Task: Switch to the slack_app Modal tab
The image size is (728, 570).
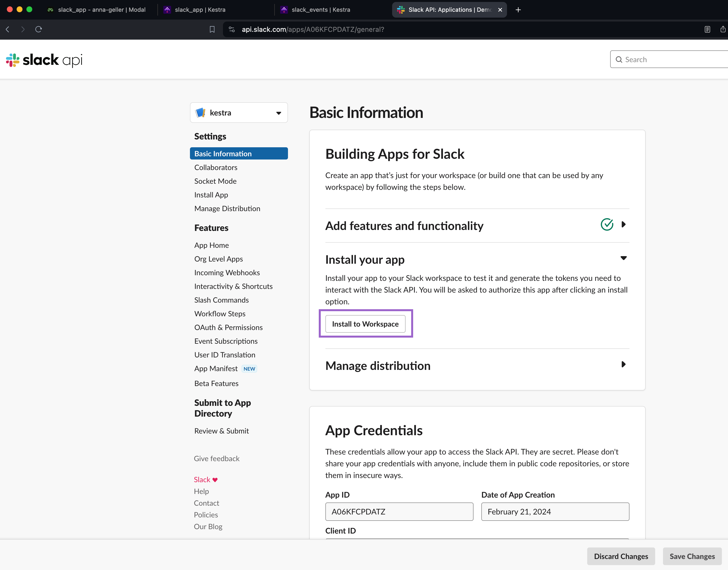Action: 101,10
